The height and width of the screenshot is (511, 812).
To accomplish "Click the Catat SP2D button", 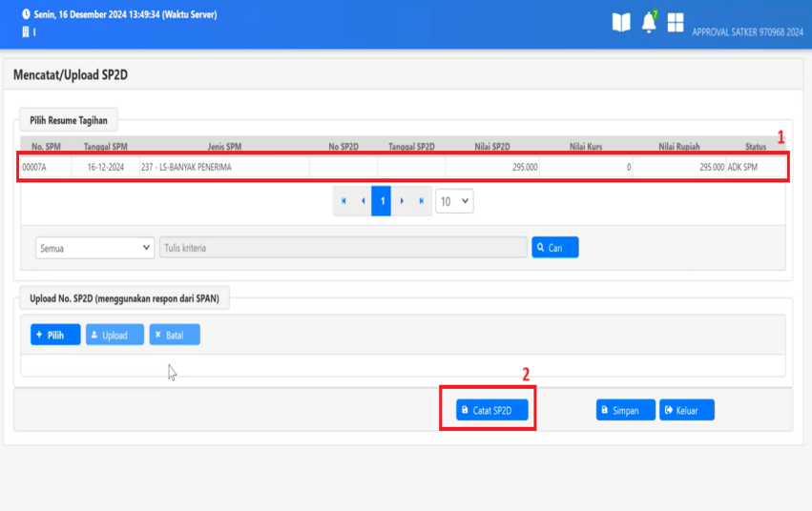I will point(491,410).
